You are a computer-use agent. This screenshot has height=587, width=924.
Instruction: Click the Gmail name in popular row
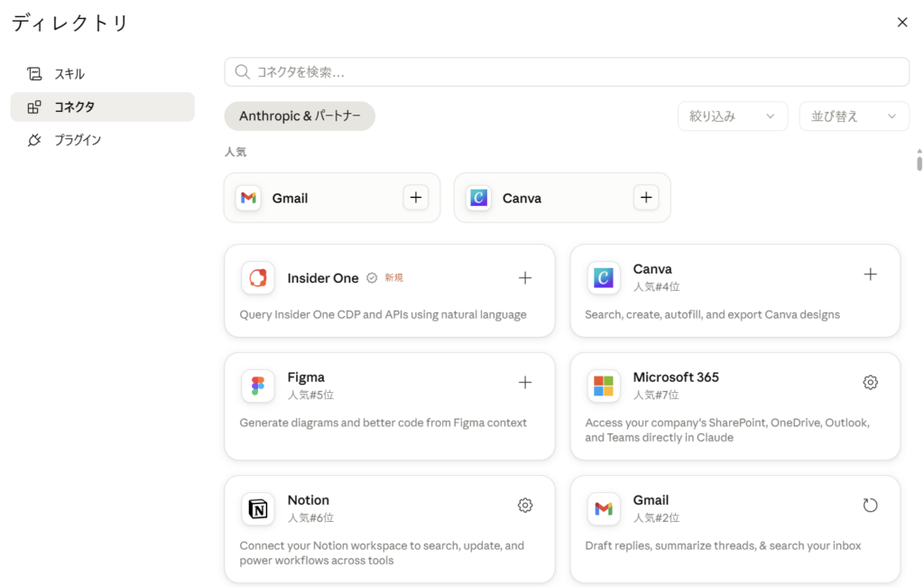pyautogui.click(x=290, y=198)
